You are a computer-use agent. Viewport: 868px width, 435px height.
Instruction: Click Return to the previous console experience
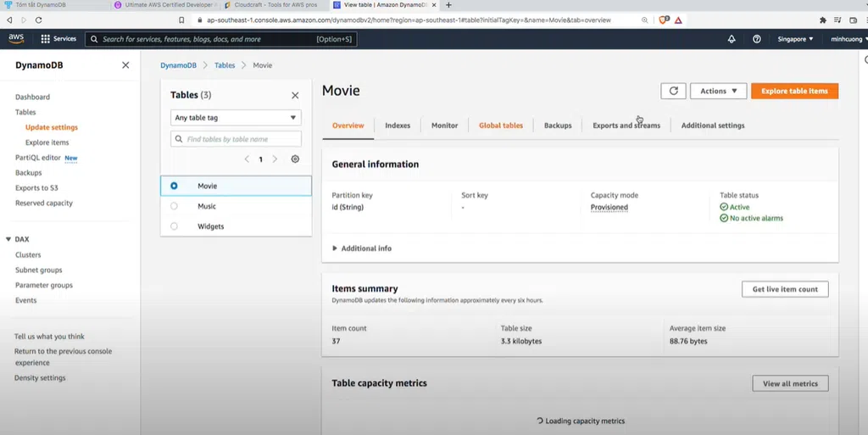(x=63, y=357)
